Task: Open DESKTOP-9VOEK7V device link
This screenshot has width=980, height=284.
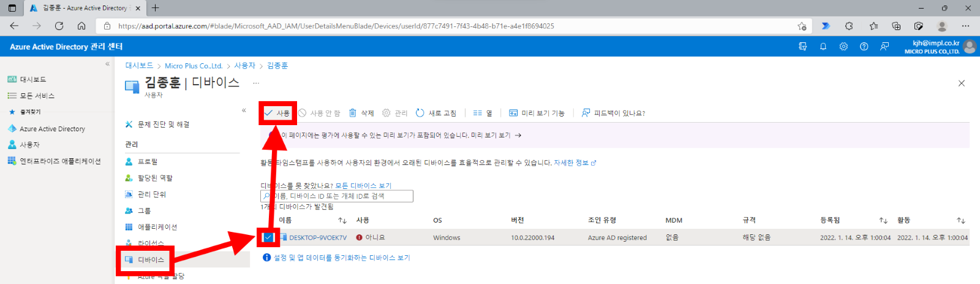Action: (x=318, y=237)
